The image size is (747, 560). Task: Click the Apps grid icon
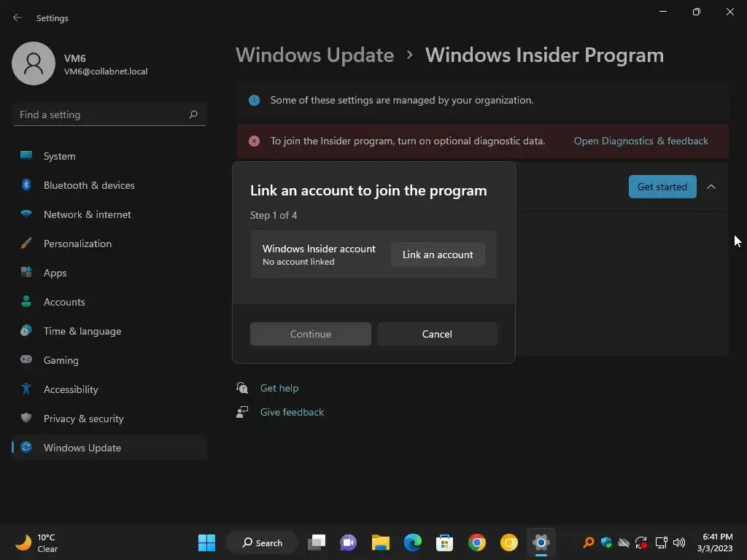click(26, 272)
